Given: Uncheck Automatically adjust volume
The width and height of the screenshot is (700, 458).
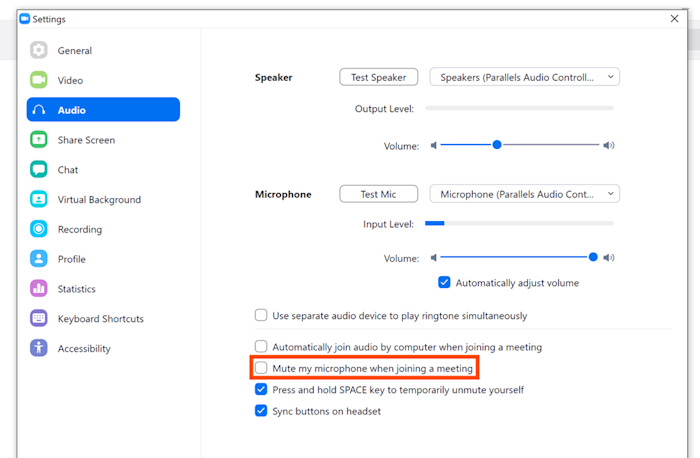Looking at the screenshot, I should point(444,283).
